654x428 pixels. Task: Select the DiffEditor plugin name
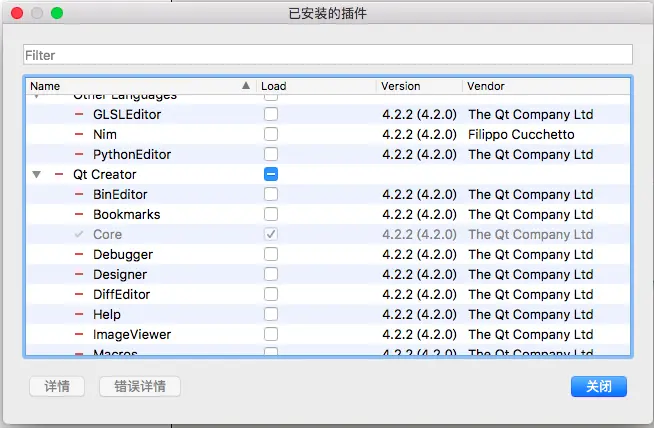click(121, 295)
